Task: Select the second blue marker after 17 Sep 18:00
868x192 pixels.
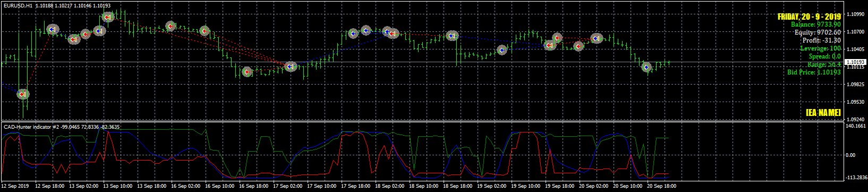Action: pos(366,30)
